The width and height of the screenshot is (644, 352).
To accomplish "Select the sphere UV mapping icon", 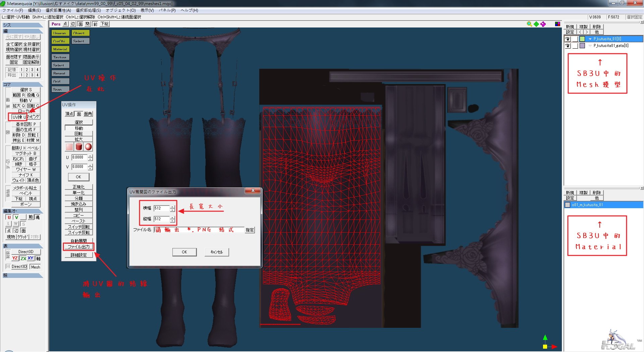I will pos(88,147).
